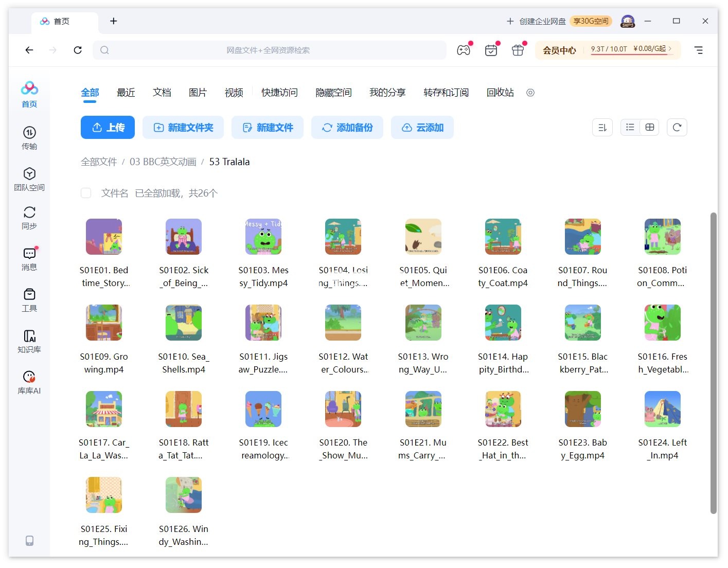This screenshot has height=568, width=728.
Task: Click the sort order icon
Action: tap(602, 128)
